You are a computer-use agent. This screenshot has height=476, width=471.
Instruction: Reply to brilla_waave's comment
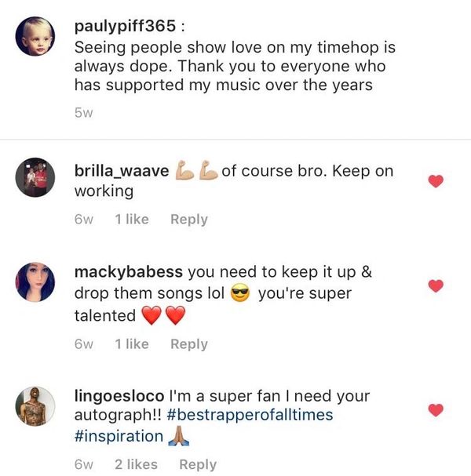click(188, 220)
